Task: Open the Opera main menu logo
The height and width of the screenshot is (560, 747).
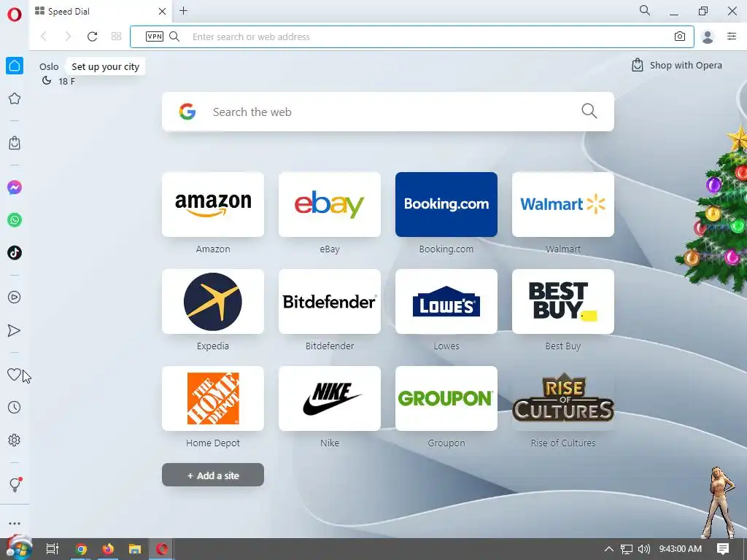Action: click(x=15, y=15)
